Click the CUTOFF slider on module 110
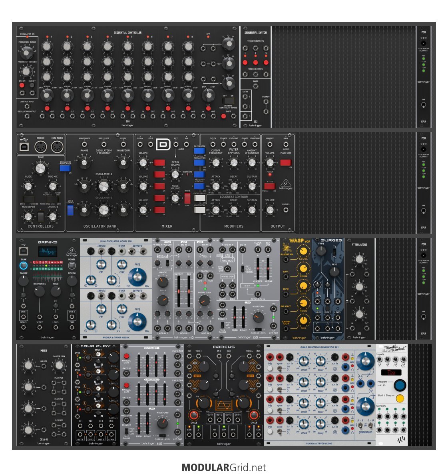Viewport: 448px width, 476px height. coord(179,291)
